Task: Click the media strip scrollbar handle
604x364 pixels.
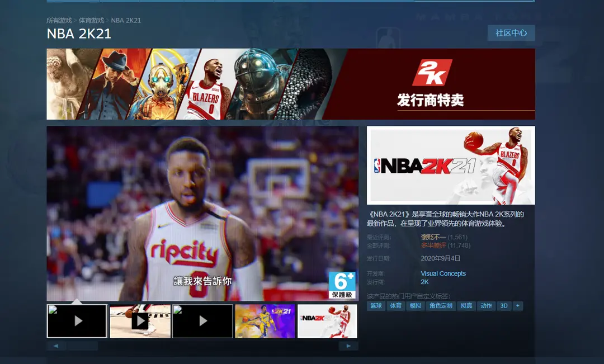Action: (x=82, y=346)
